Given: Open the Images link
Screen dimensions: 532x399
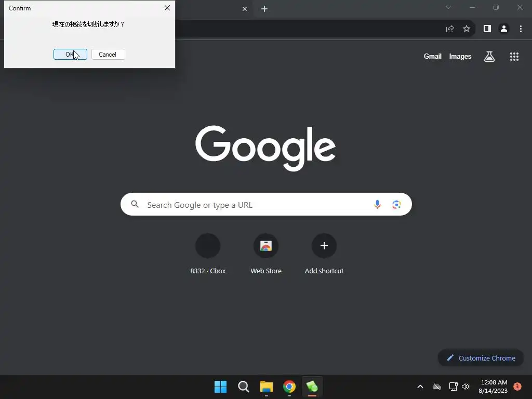Looking at the screenshot, I should pyautogui.click(x=460, y=56).
